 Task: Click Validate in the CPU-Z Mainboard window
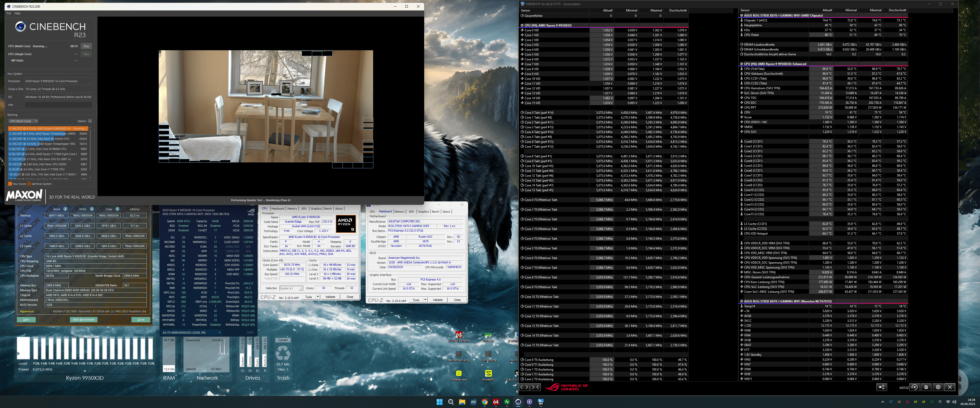click(x=437, y=300)
